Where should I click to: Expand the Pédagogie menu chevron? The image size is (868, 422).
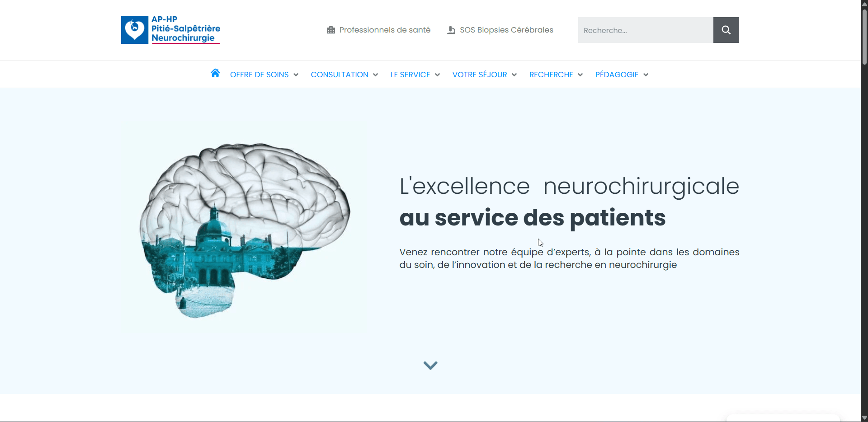click(x=646, y=75)
